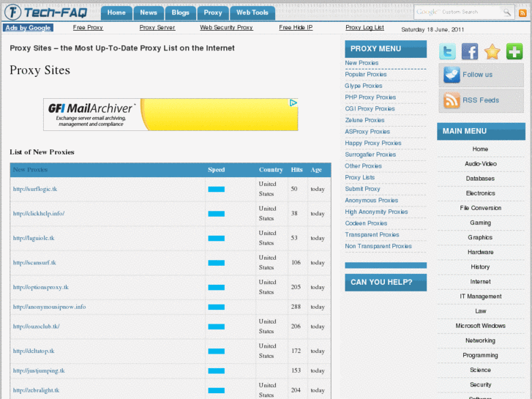Click the search magnifier icon
532x399 pixels.
[507, 12]
